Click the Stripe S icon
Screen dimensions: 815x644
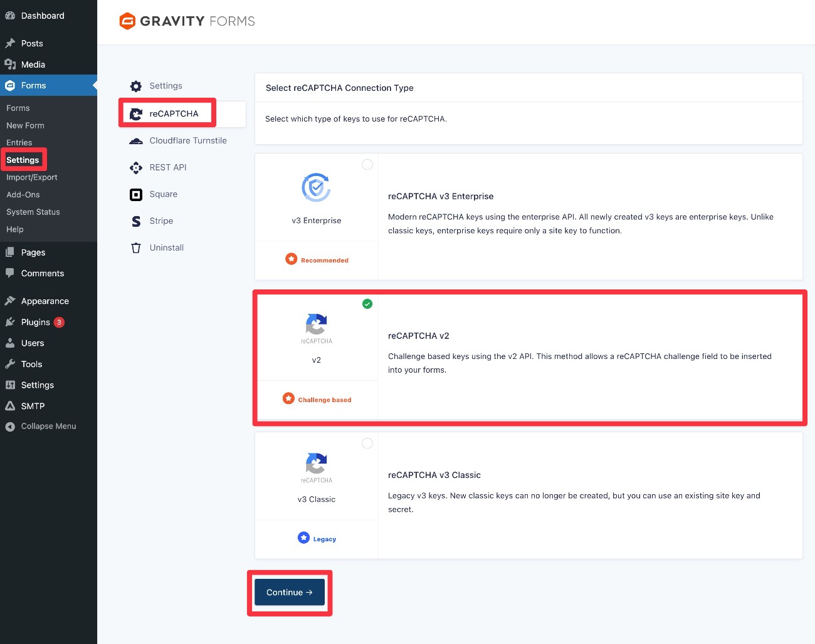point(135,221)
